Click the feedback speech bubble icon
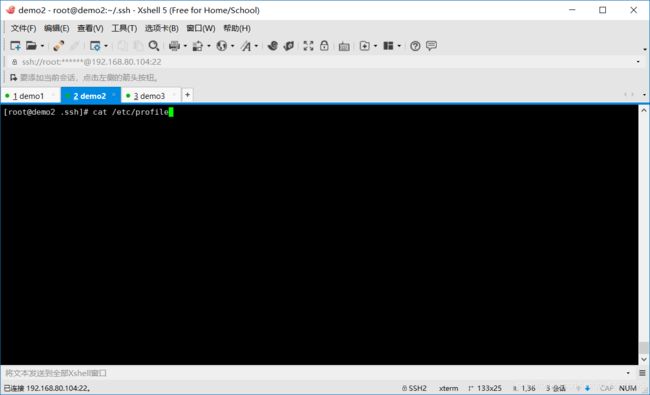This screenshot has height=395, width=650. pos(432,46)
